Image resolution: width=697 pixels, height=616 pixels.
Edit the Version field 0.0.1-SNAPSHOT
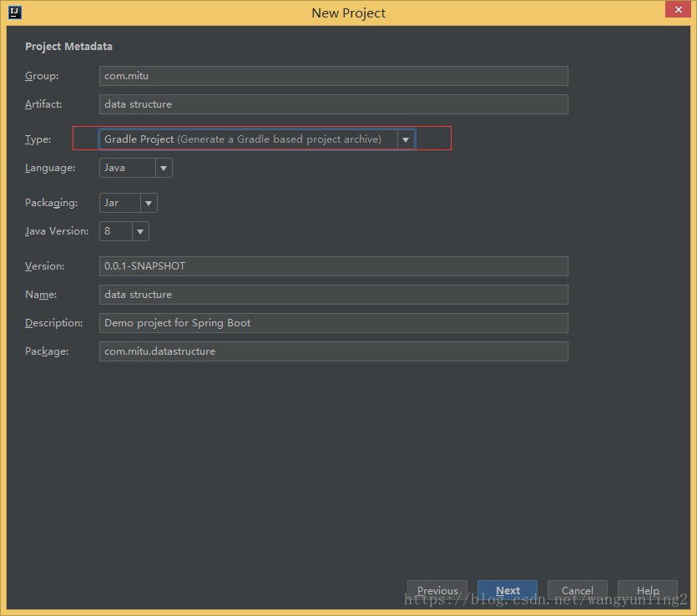[333, 266]
